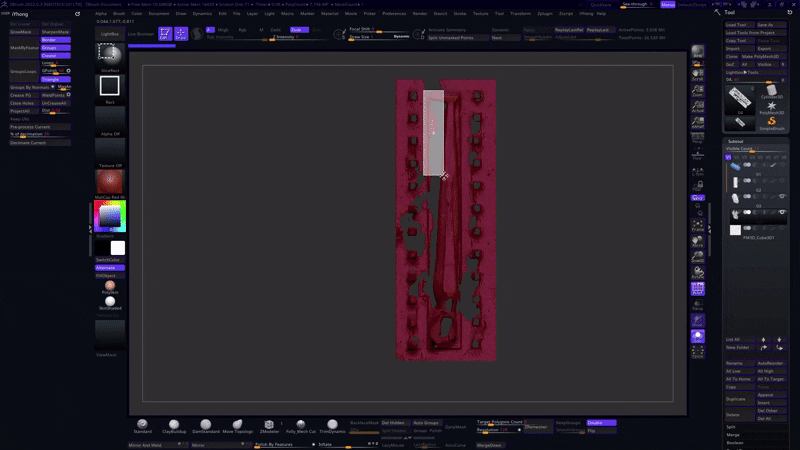Open Lightbox Tools expander

point(742,72)
